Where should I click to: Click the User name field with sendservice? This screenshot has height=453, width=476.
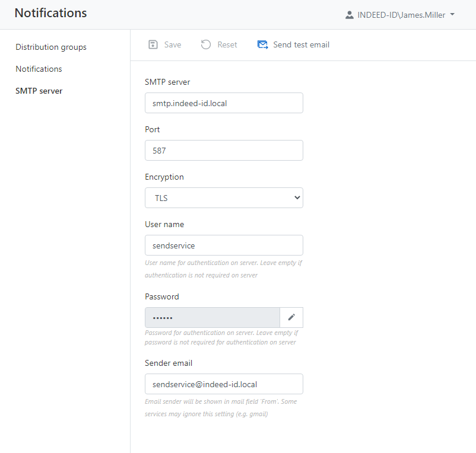click(224, 245)
